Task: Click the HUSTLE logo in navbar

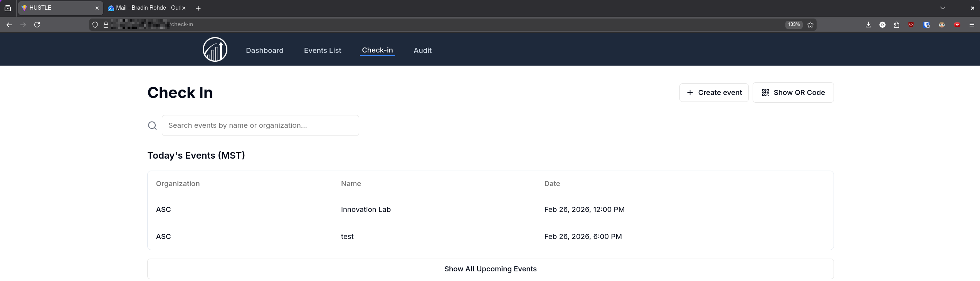Action: 215,49
